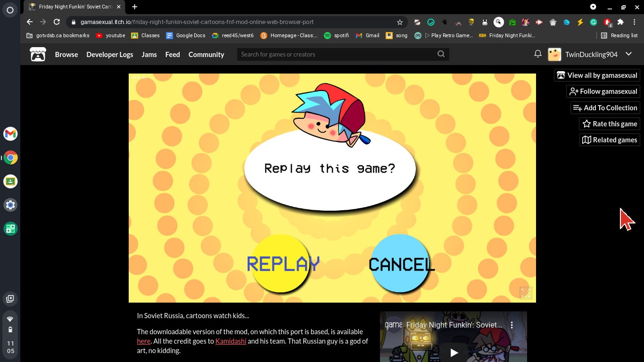Open the Grammarly extension
Viewport: 644px width, 362px height.
click(x=594, y=22)
